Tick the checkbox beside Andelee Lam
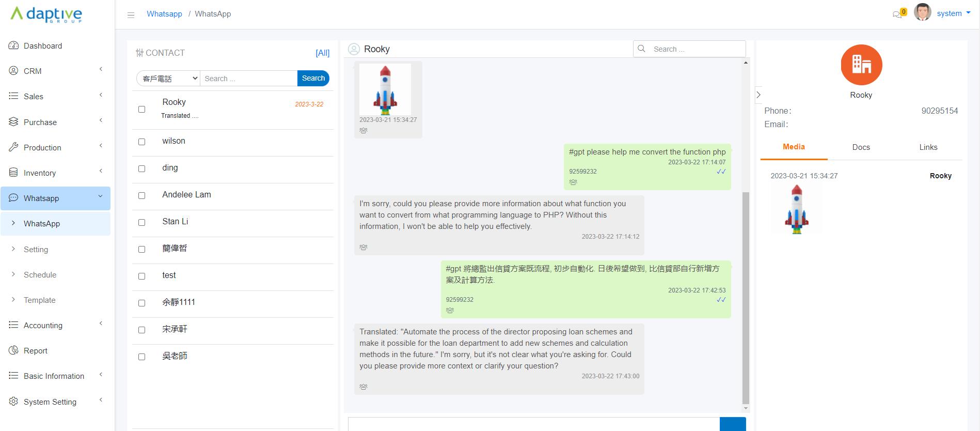 click(141, 195)
